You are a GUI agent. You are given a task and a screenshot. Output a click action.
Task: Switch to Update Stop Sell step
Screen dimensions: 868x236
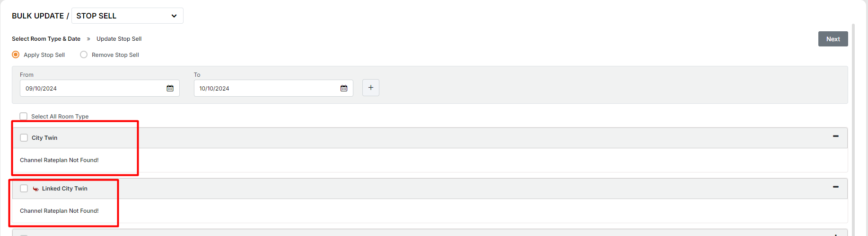point(119,39)
